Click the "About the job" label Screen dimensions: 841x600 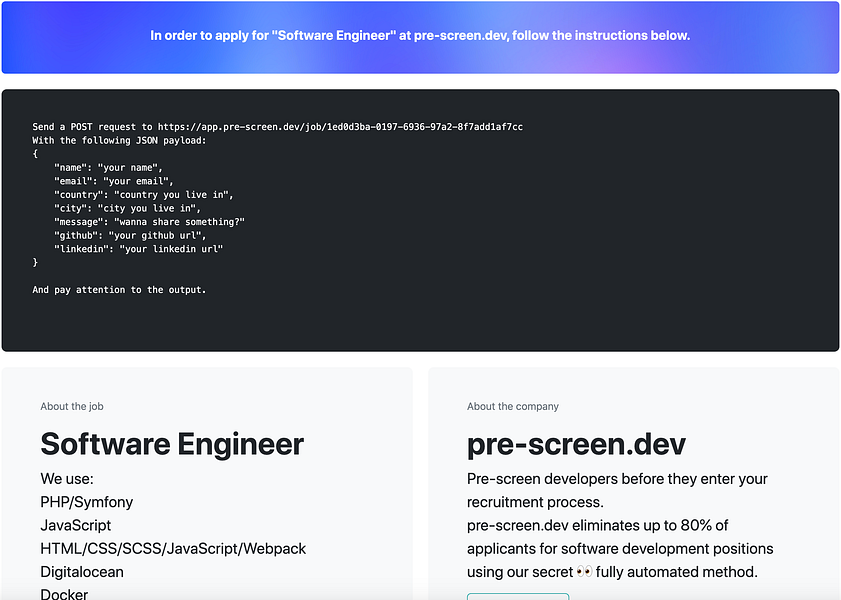tap(71, 406)
